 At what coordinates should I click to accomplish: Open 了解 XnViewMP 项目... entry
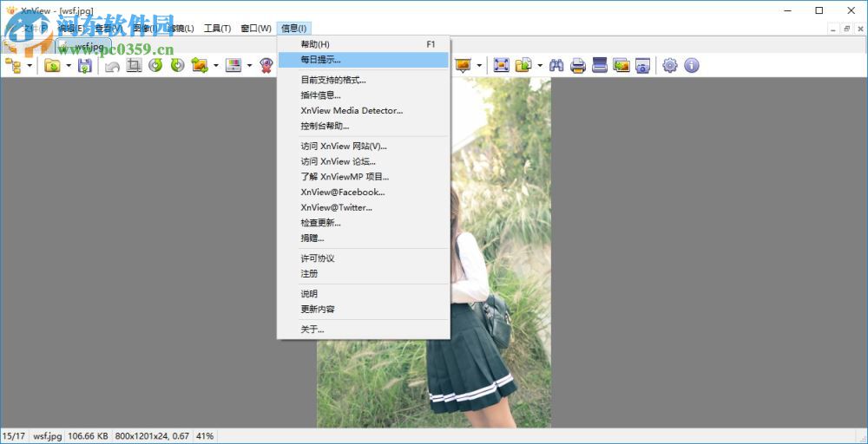tap(363, 177)
